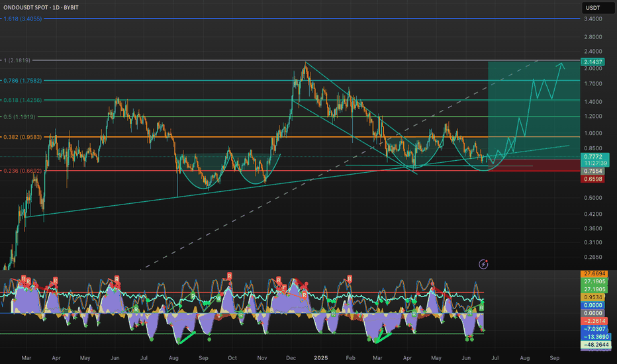Click the 0.5000 price axis label
Image resolution: width=617 pixels, height=364 pixels.
point(593,197)
